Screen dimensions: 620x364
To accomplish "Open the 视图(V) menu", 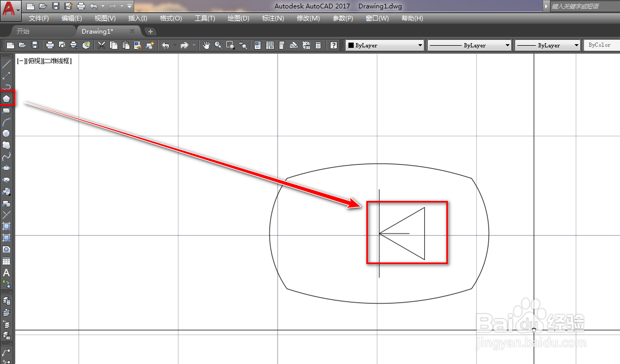I will click(x=105, y=18).
